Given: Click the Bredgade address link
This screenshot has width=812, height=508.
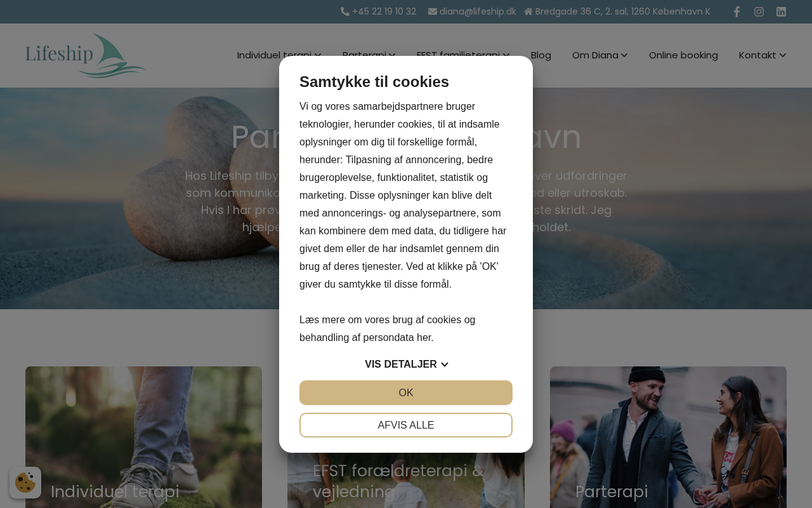Looking at the screenshot, I should tap(617, 11).
